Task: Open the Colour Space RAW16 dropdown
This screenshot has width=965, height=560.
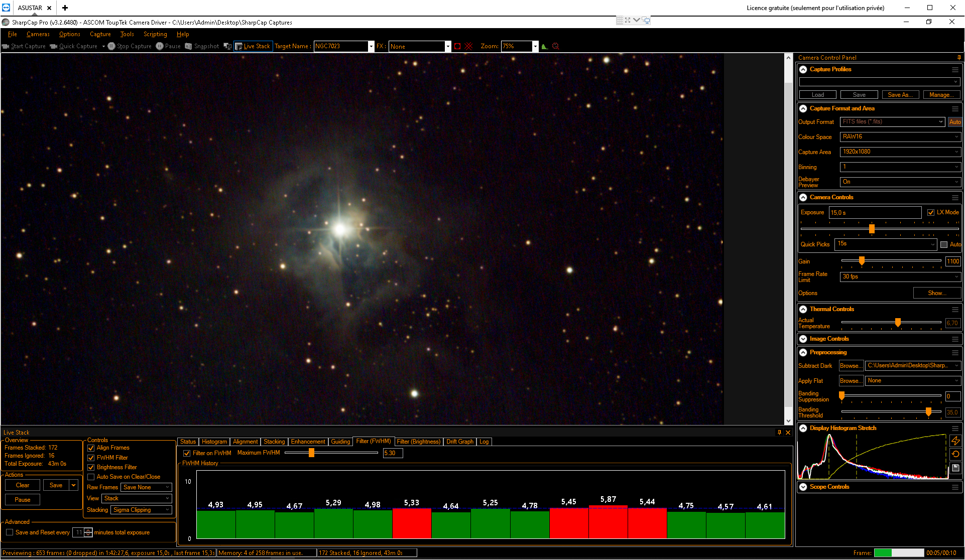Action: pos(900,137)
